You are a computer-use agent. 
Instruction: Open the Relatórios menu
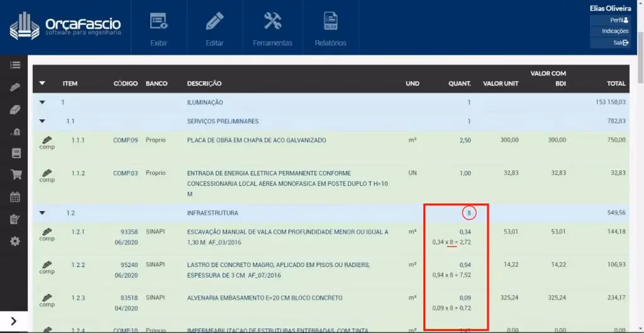(331, 28)
